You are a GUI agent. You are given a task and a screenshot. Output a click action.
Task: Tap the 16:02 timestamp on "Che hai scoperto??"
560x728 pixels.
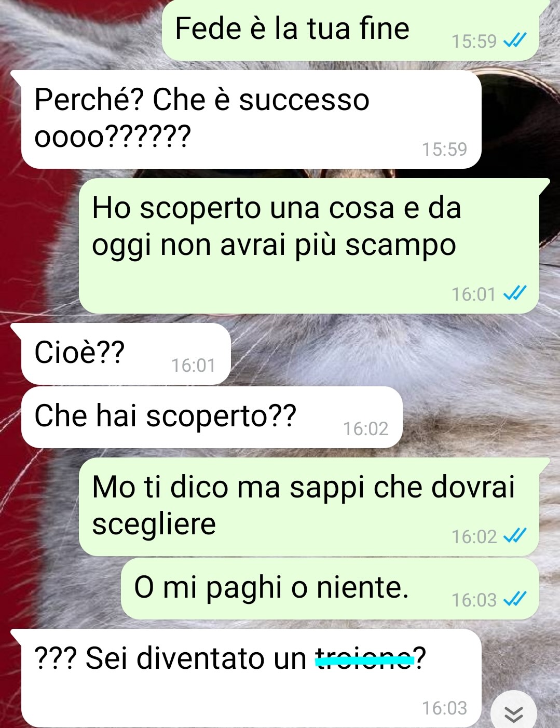point(365,428)
